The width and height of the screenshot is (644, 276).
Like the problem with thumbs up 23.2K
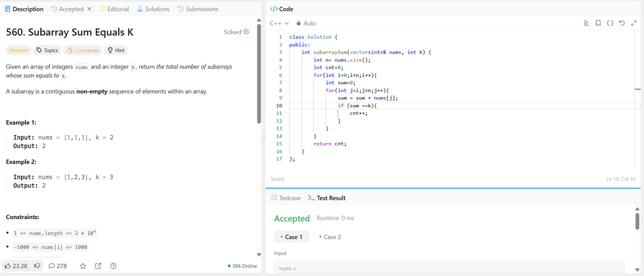(x=17, y=265)
